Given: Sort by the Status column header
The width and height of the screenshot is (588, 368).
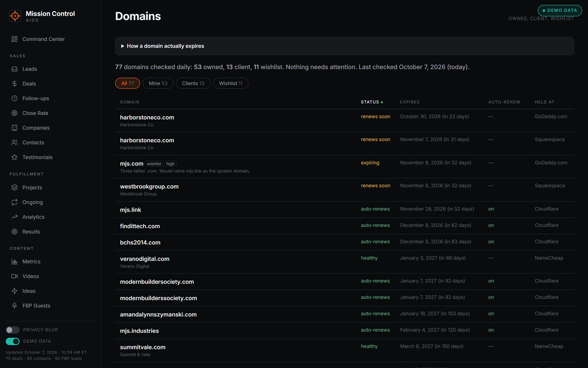Looking at the screenshot, I should pos(372,102).
